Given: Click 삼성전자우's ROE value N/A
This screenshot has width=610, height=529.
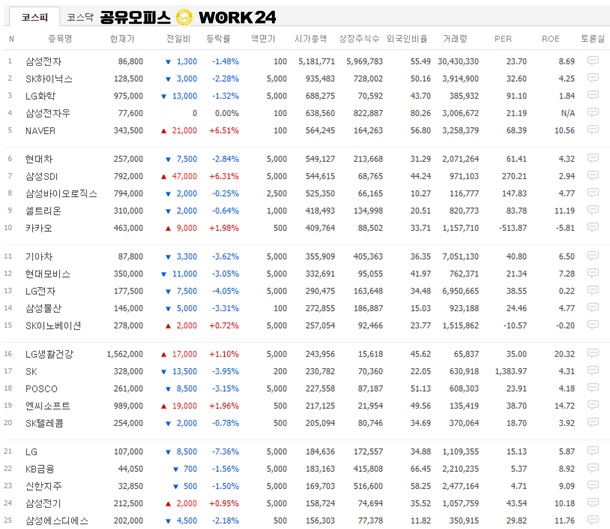Looking at the screenshot, I should [568, 114].
